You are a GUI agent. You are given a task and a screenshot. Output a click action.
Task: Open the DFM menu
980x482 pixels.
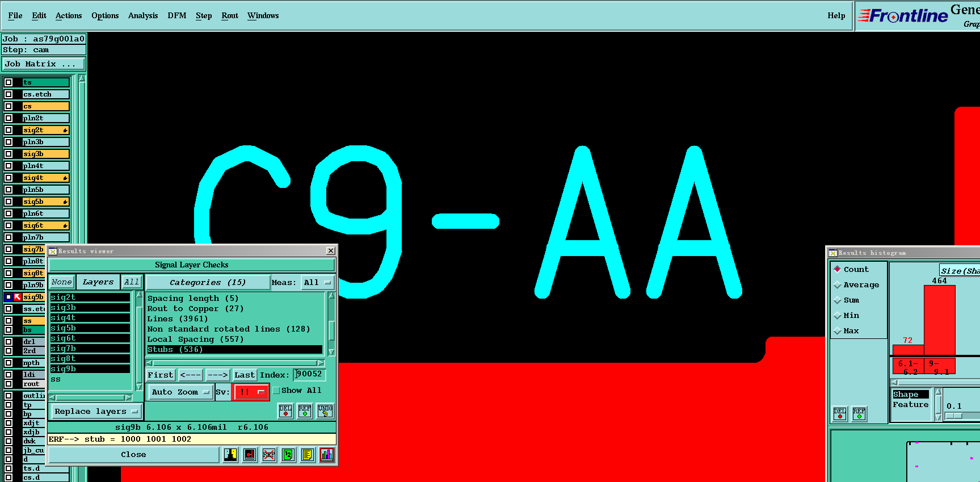pos(177,15)
